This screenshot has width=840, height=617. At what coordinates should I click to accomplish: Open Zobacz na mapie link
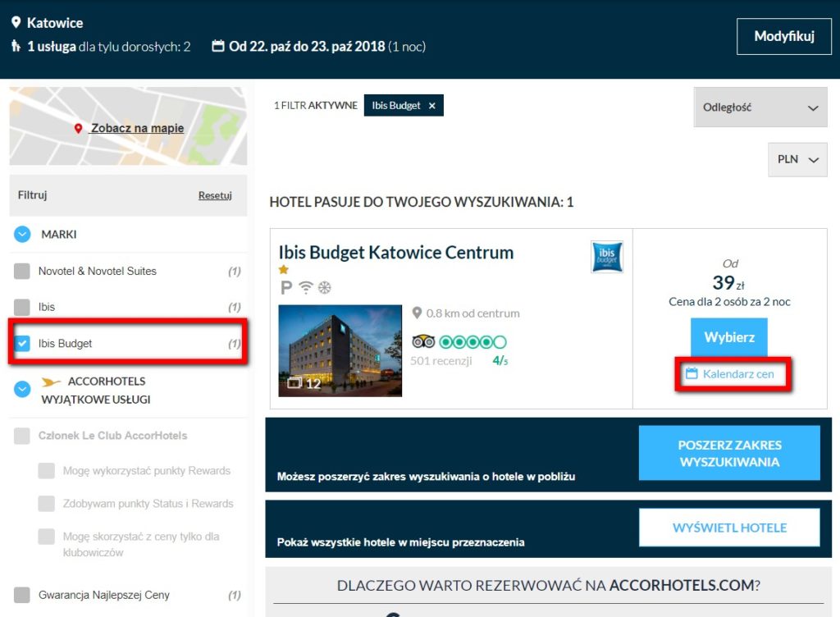[x=137, y=128]
